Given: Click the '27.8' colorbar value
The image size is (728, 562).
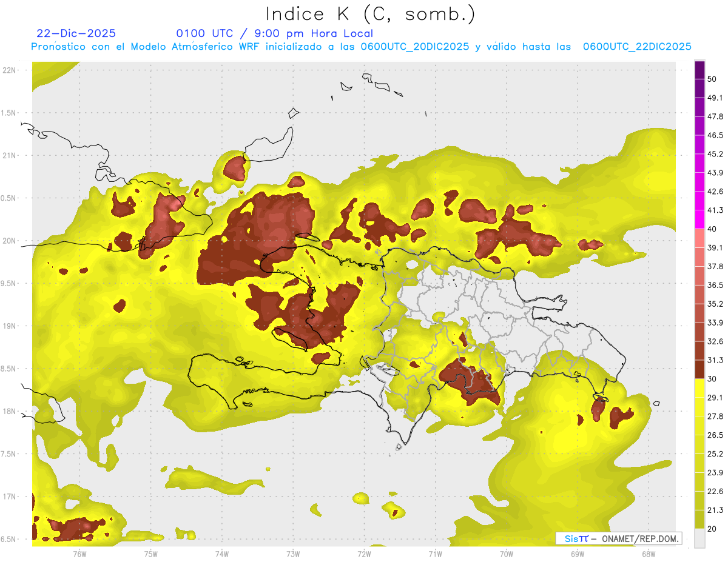Looking at the screenshot, I should (x=715, y=416).
